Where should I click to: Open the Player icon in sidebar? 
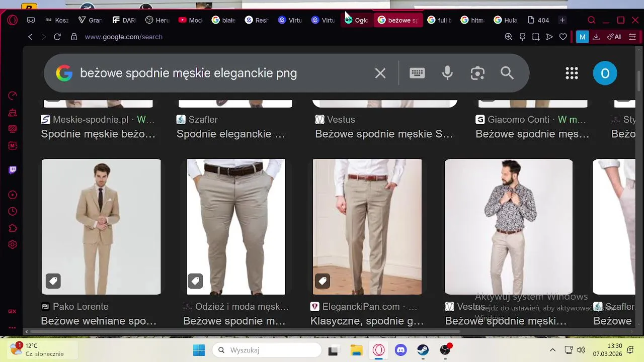13,195
